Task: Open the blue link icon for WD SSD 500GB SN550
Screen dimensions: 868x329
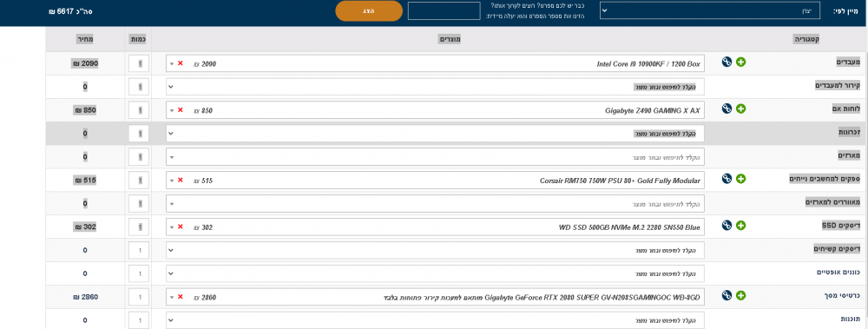Action: click(x=727, y=225)
